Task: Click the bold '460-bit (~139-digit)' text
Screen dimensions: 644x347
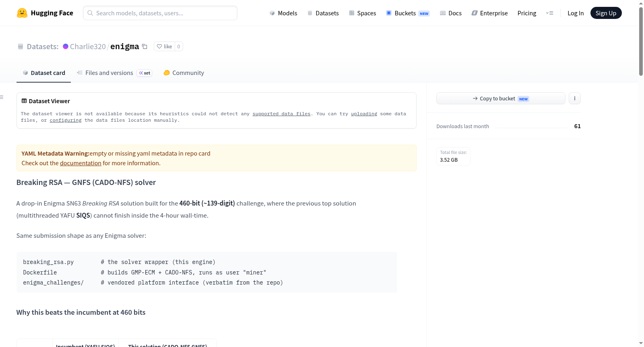Action: coord(207,203)
